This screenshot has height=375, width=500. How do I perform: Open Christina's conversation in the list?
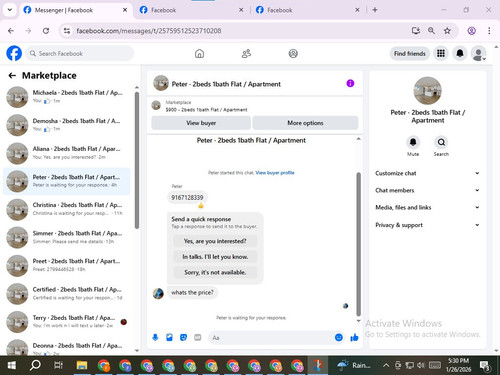[x=67, y=209]
